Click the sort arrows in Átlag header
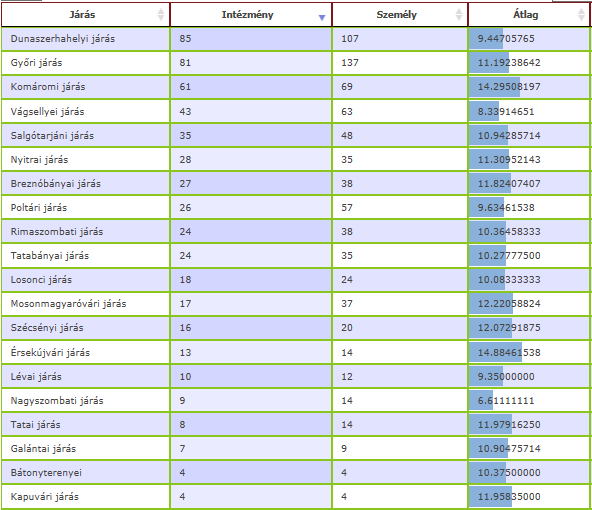Screen dimensions: 592x510 [x=581, y=15]
